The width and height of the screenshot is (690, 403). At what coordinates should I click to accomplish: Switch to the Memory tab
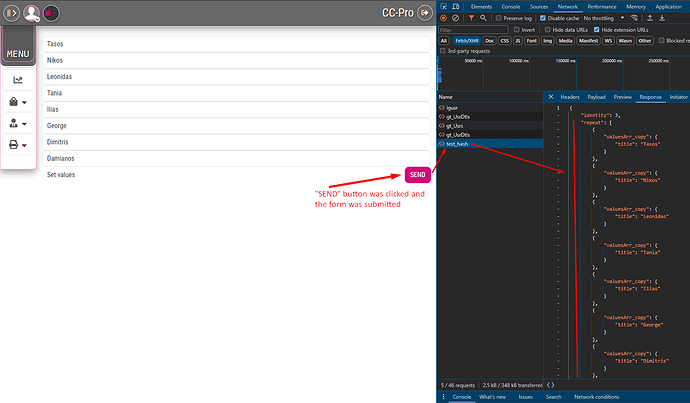pos(635,7)
